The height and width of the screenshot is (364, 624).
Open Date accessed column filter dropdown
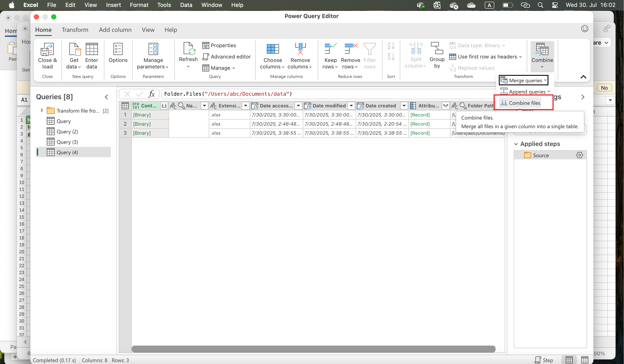(298, 106)
